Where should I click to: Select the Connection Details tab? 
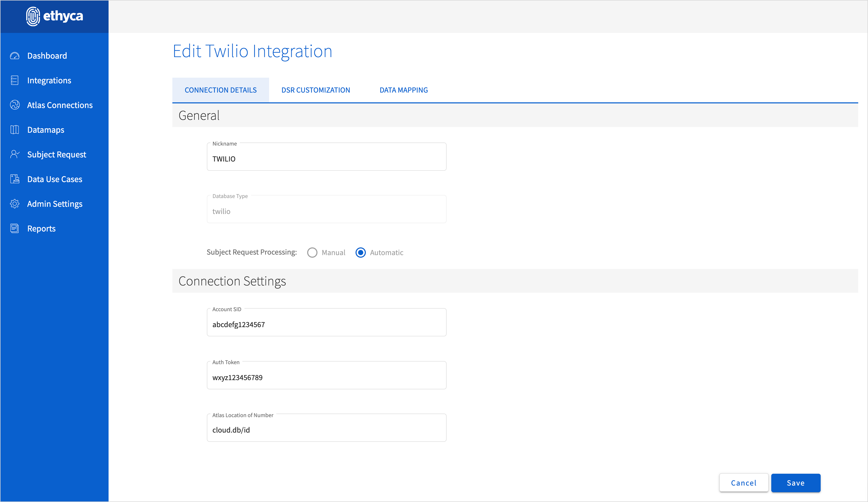220,90
